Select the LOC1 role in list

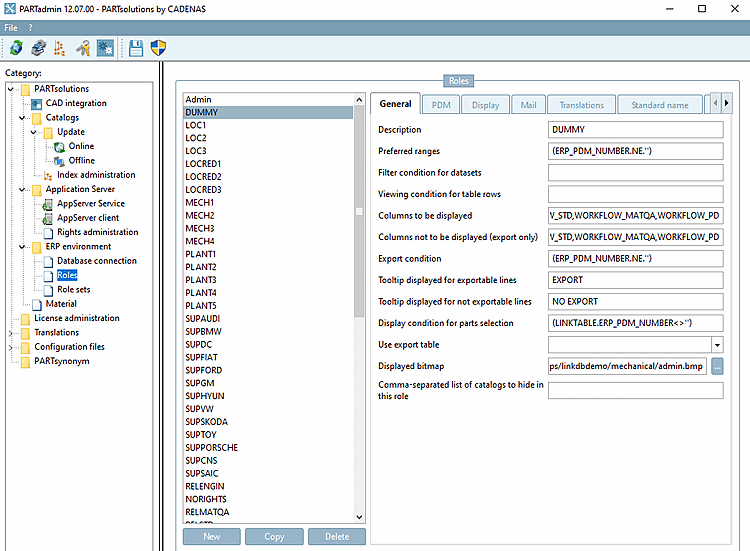coord(268,125)
